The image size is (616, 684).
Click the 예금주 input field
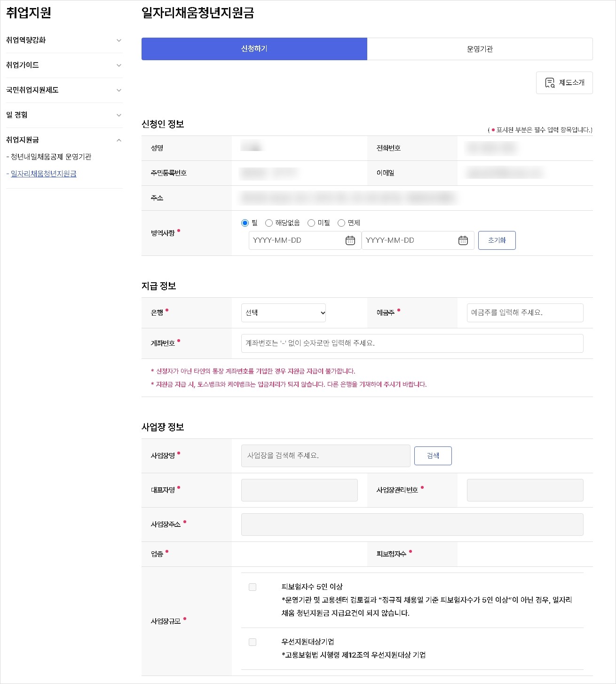(x=524, y=312)
